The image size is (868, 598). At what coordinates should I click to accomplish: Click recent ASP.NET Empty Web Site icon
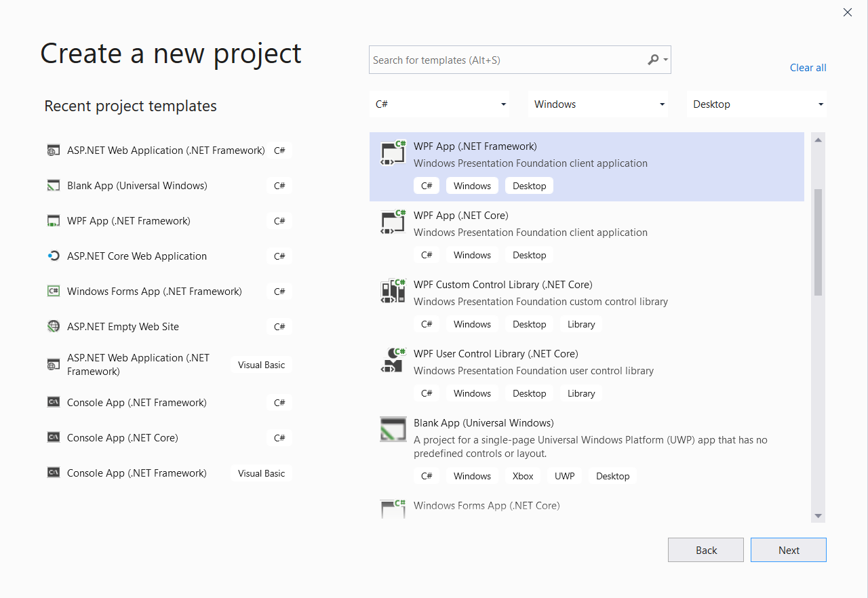coord(54,327)
